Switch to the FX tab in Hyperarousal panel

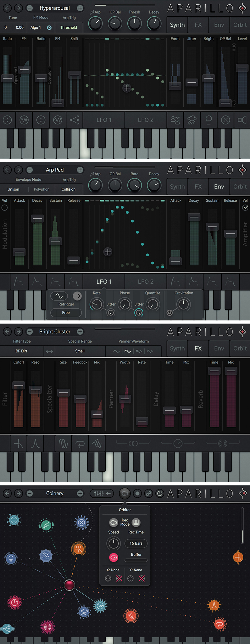coord(198,25)
